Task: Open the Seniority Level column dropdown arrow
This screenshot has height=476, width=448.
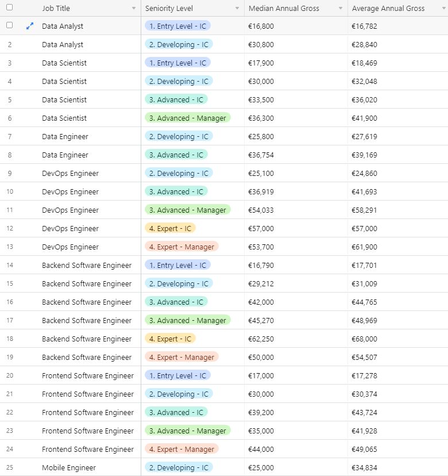Action: pos(237,9)
